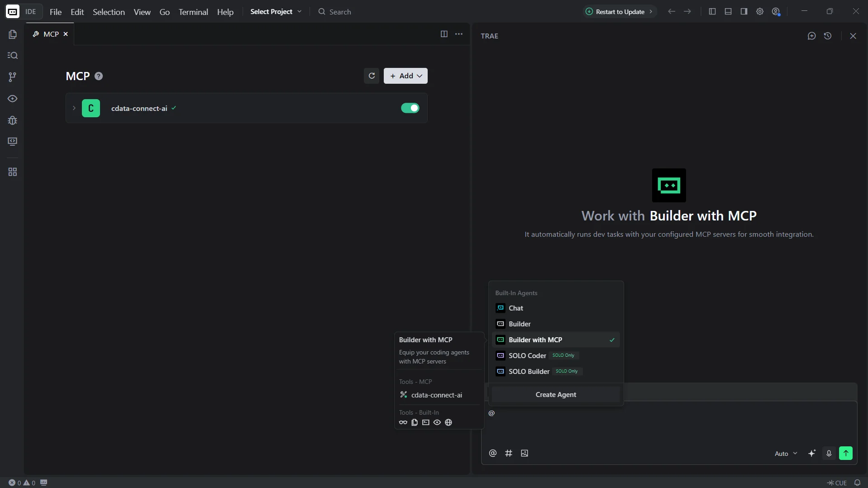Image resolution: width=868 pixels, height=488 pixels.
Task: Open the Remote monitor sidebar icon
Action: coord(12,142)
